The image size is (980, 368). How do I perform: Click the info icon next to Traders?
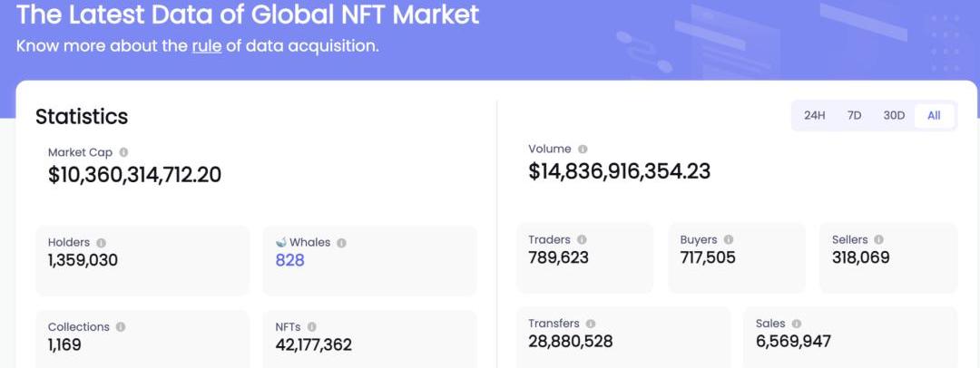tap(582, 240)
